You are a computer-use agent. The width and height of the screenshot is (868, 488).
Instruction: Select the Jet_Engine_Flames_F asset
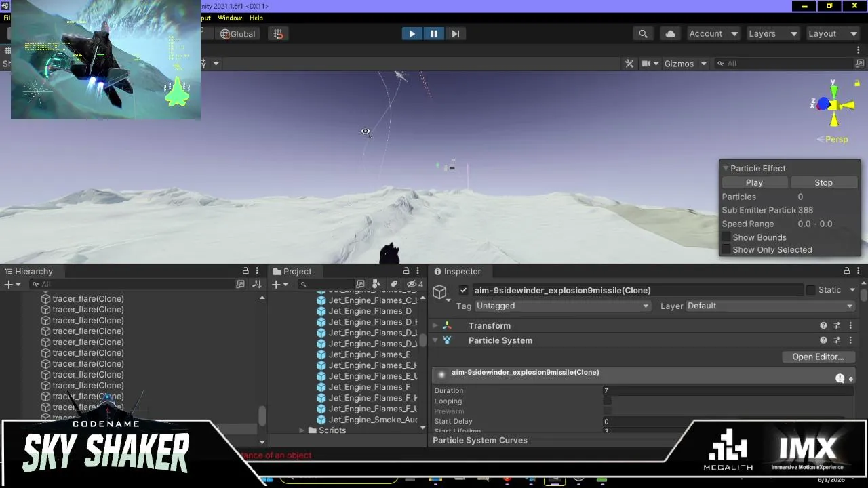[370, 387]
